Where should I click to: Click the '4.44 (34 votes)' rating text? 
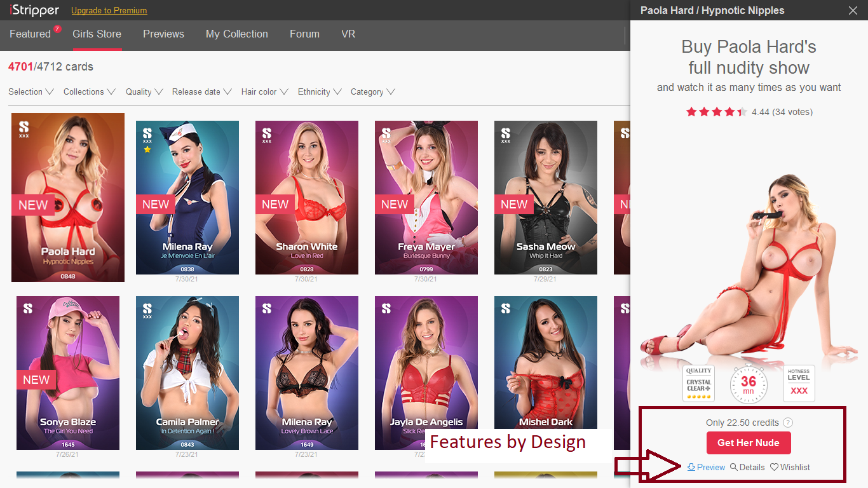tap(782, 112)
